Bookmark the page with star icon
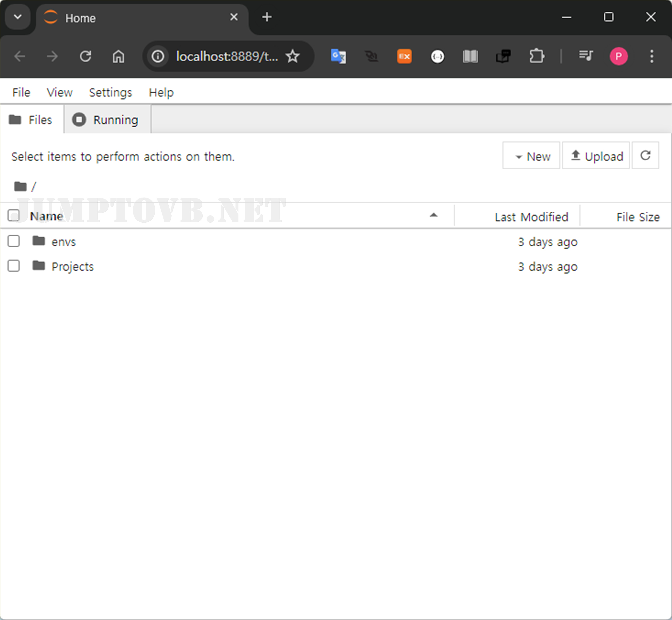The width and height of the screenshot is (672, 620). (292, 56)
